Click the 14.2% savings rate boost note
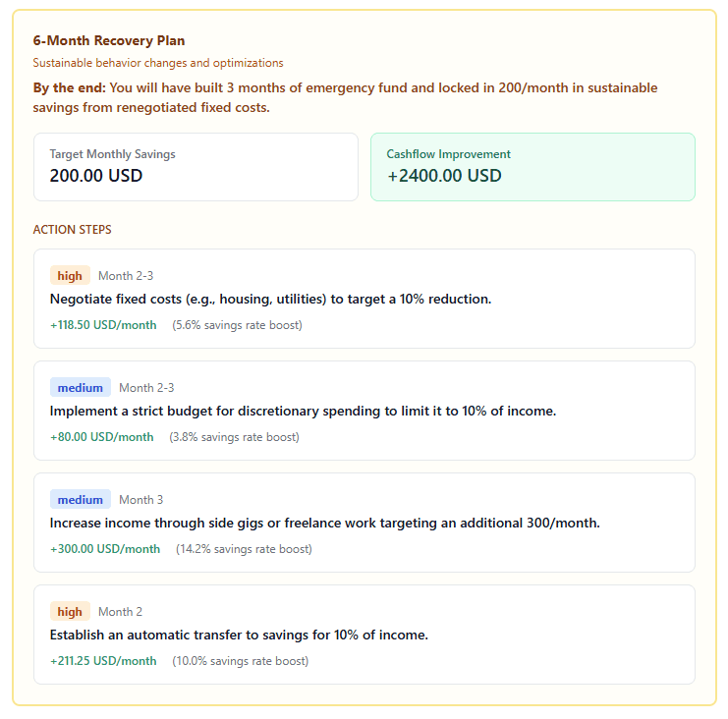Image resolution: width=728 pixels, height=719 pixels. click(244, 549)
